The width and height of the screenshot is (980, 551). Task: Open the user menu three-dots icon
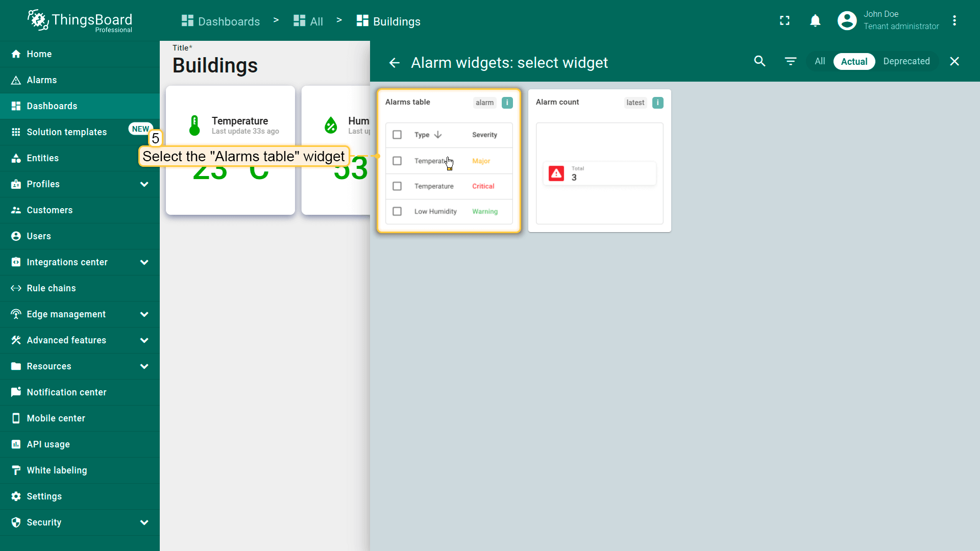[954, 20]
